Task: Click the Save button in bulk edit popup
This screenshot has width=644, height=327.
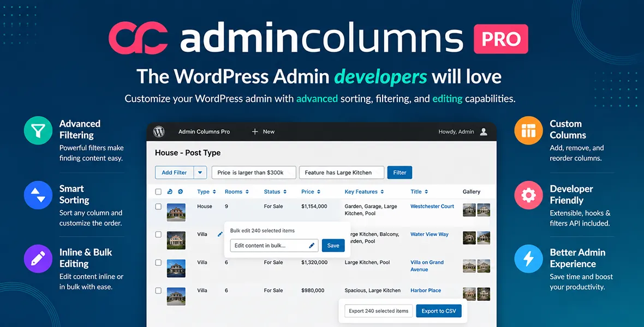Action: [x=333, y=246]
